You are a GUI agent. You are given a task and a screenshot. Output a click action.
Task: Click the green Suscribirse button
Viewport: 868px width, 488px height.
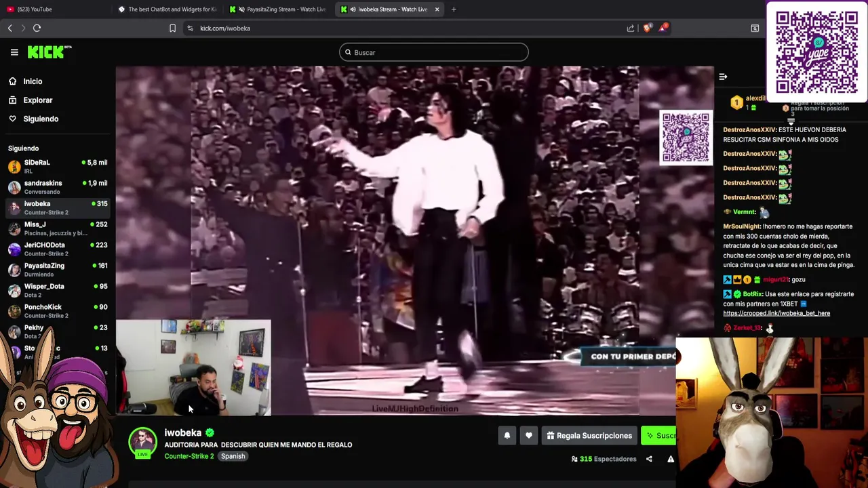pyautogui.click(x=659, y=436)
